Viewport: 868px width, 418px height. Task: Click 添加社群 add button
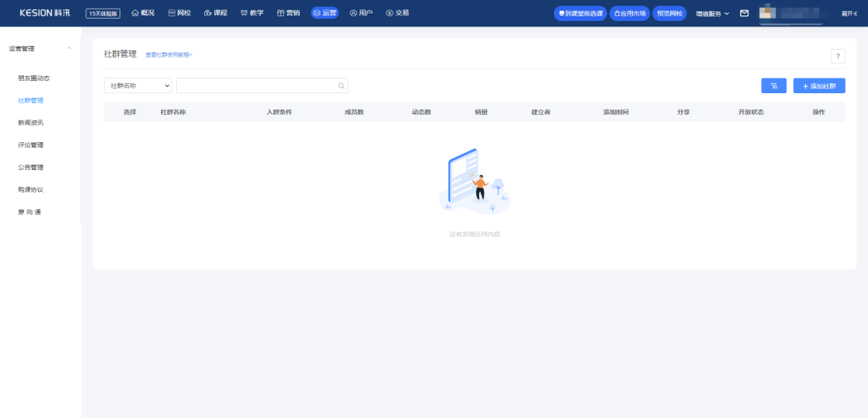click(819, 85)
